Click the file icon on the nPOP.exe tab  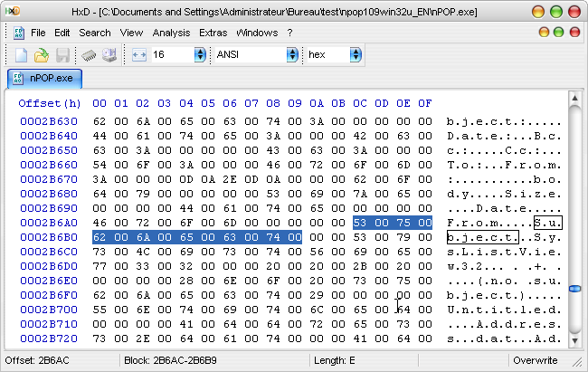click(17, 78)
